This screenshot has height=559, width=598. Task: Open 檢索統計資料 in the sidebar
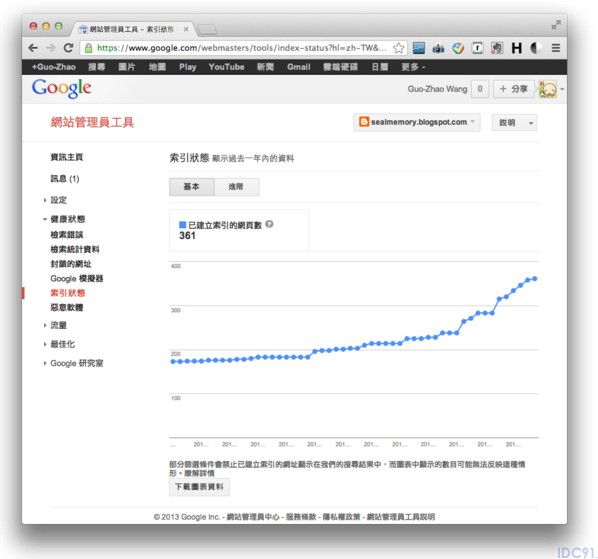point(75,249)
